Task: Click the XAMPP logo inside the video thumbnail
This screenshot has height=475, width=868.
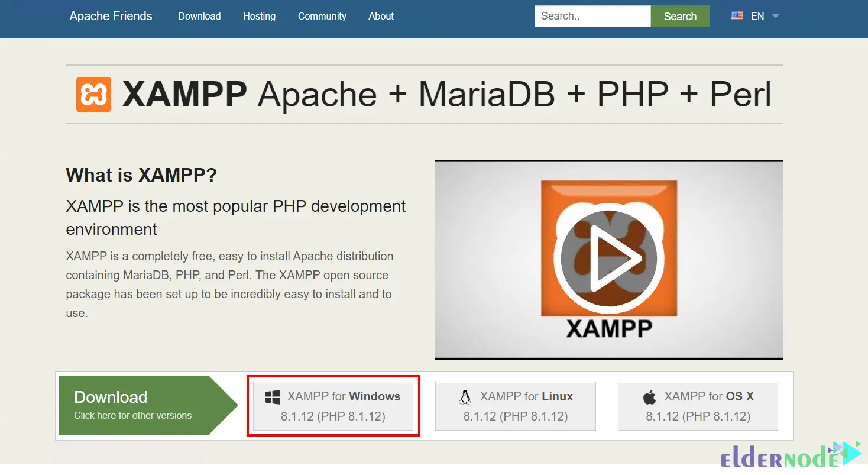Action: click(x=610, y=248)
